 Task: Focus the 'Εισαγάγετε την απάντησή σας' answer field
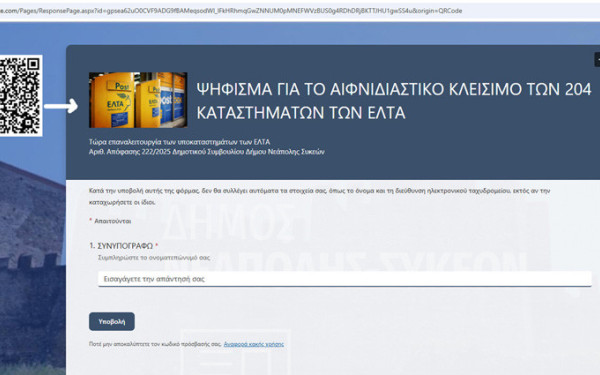tap(345, 279)
